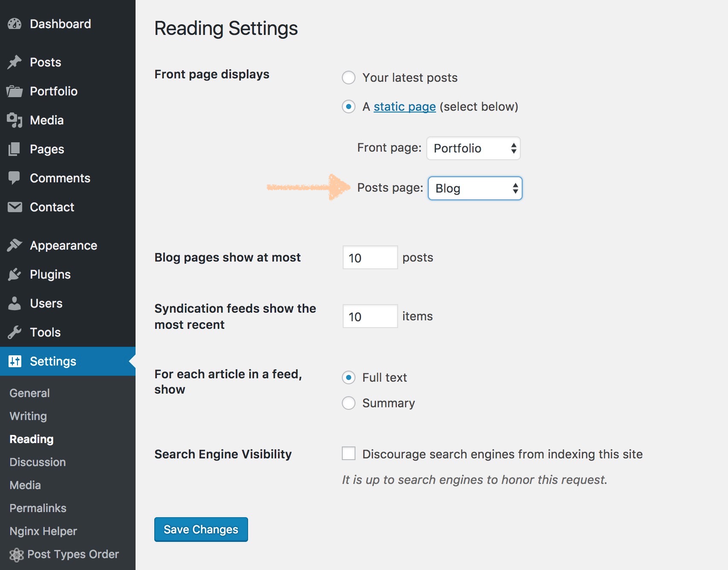Click the Reading Settings heading
This screenshot has width=728, height=570.
[x=226, y=29]
